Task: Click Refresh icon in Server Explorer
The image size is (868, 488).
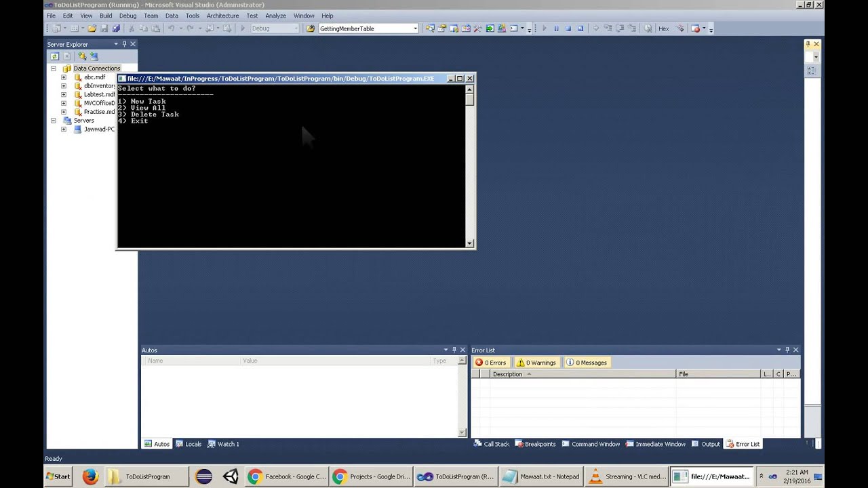Action: [55, 56]
